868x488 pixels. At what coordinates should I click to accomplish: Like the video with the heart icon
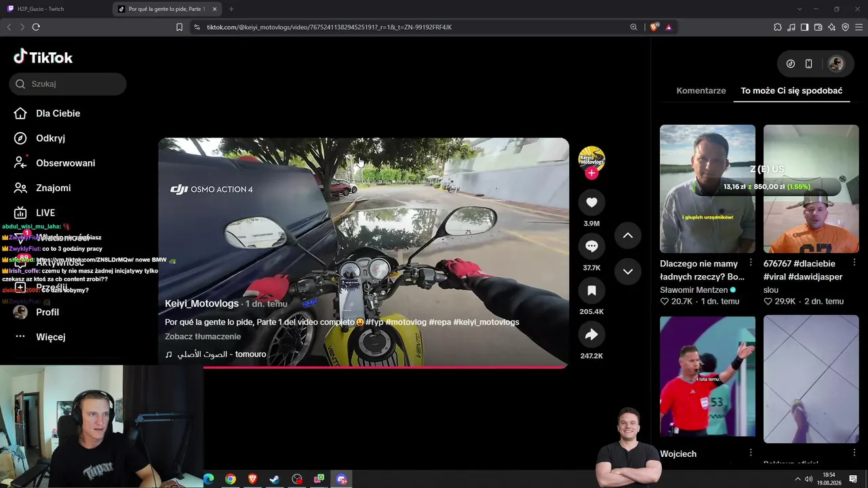[x=591, y=202]
